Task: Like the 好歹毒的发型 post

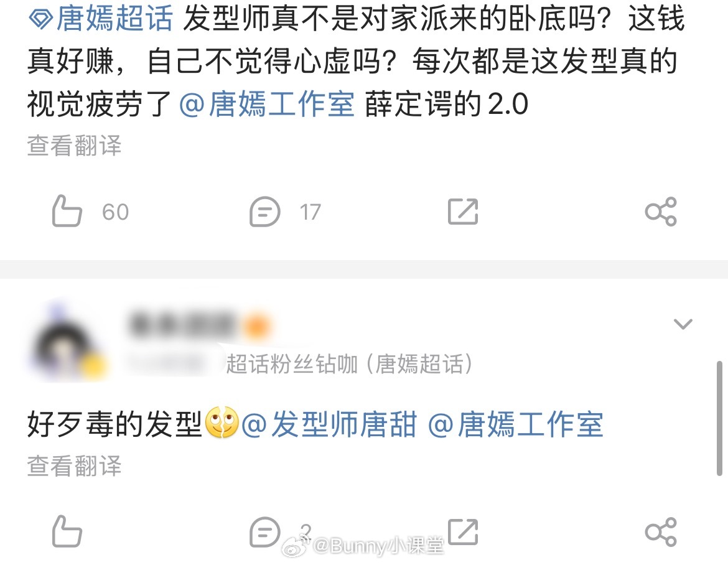Action: click(67, 531)
